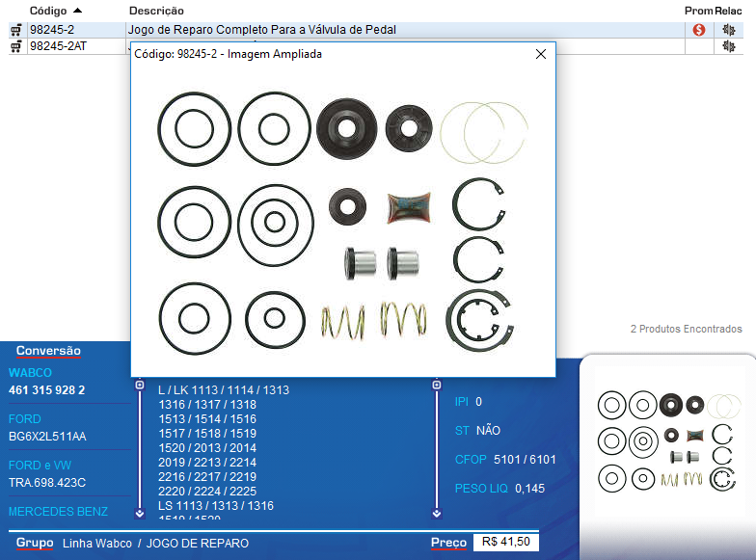Close the Imagem Ampliada popup window

[x=541, y=55]
